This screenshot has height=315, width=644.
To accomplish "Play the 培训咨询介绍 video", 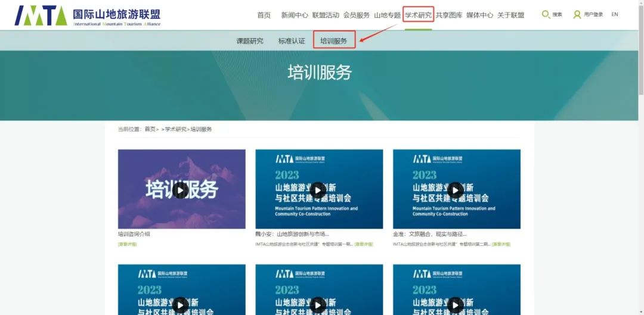I will coord(181,190).
